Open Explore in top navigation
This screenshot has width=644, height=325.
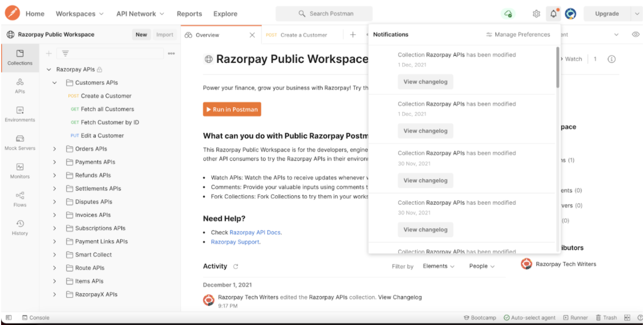click(225, 14)
